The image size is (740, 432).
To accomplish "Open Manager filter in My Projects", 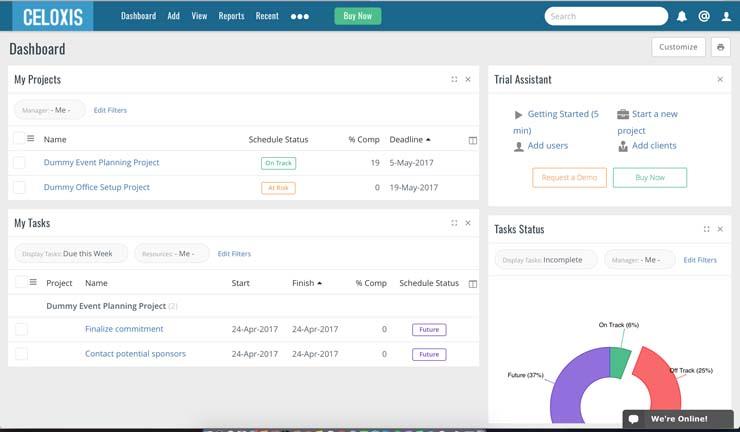I will tap(50, 110).
